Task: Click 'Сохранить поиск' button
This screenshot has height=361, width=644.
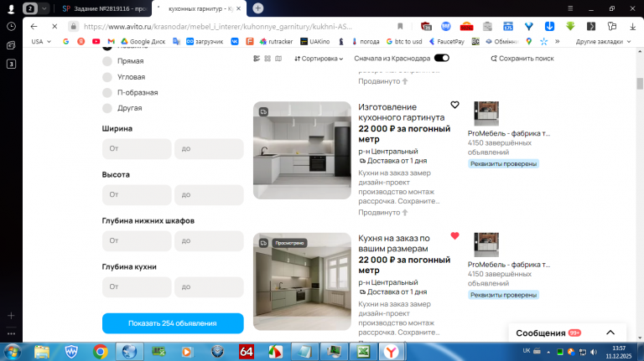Action: (x=522, y=59)
